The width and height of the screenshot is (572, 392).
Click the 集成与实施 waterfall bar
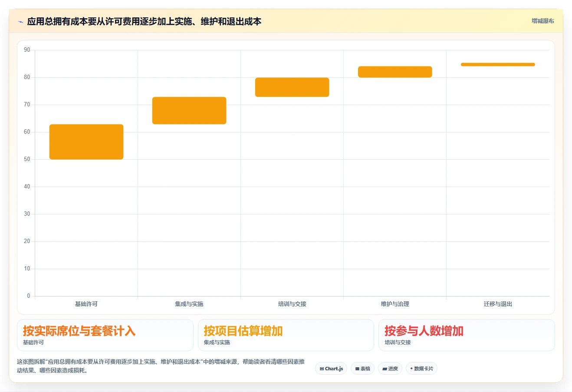point(189,111)
